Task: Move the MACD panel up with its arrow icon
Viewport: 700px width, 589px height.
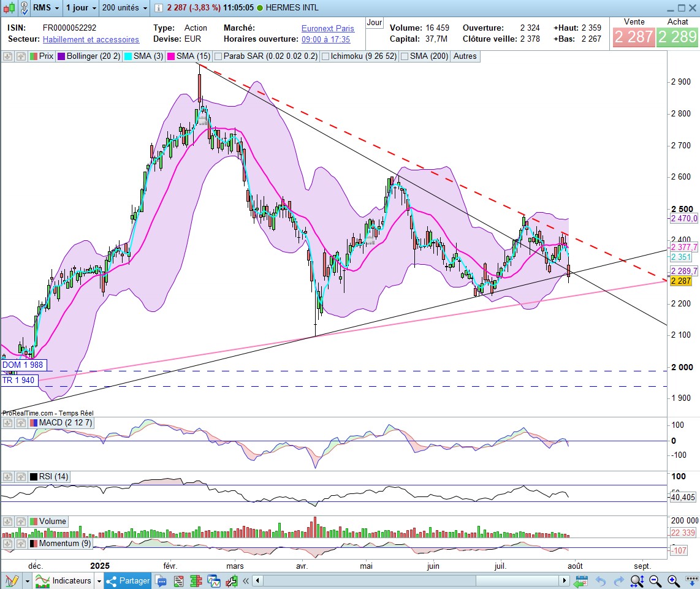Action: 20,423
